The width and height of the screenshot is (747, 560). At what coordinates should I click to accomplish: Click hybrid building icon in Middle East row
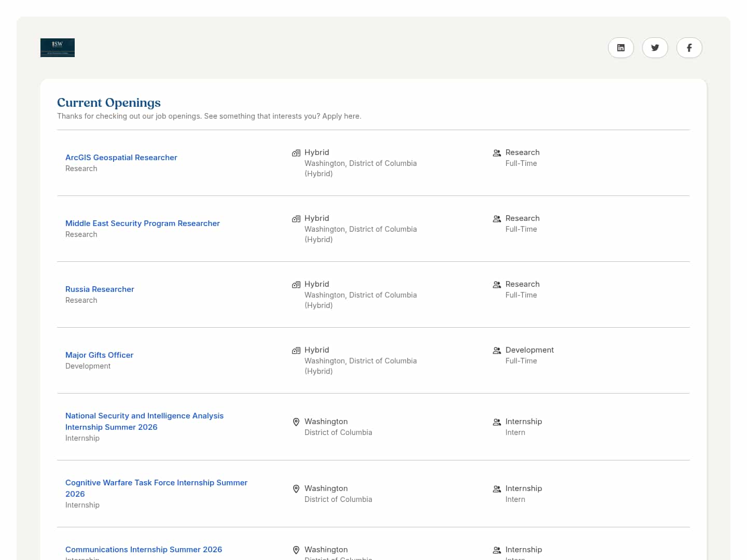(x=296, y=219)
